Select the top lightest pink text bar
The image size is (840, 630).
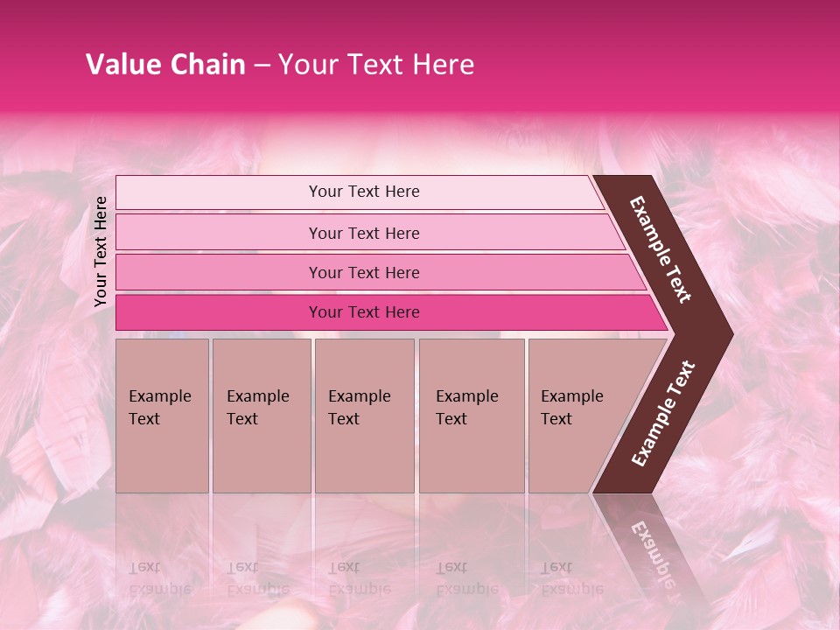click(x=363, y=192)
